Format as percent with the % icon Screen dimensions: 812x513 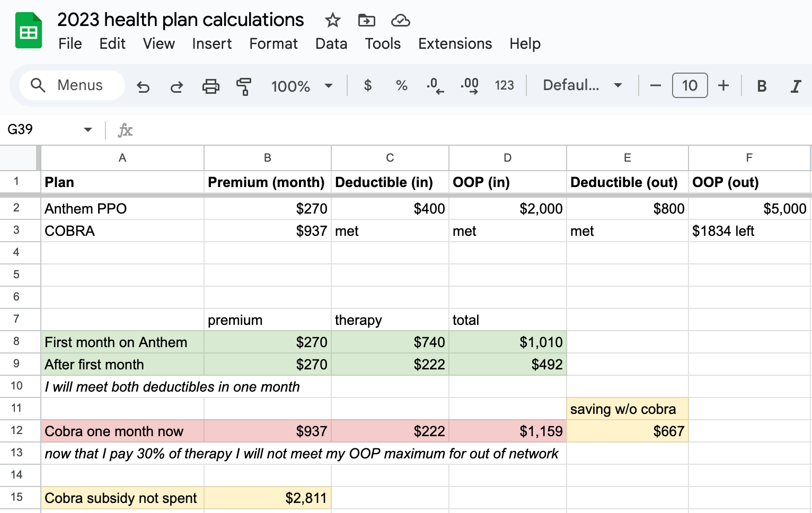(x=401, y=85)
